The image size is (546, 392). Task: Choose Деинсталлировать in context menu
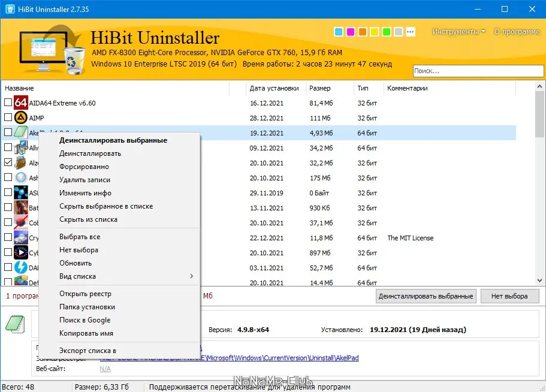[x=119, y=153]
